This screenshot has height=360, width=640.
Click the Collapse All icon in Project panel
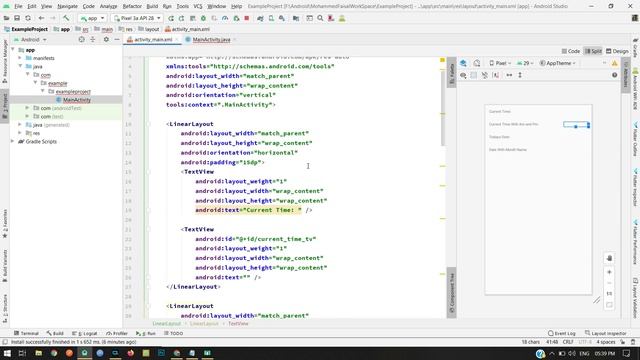93,40
